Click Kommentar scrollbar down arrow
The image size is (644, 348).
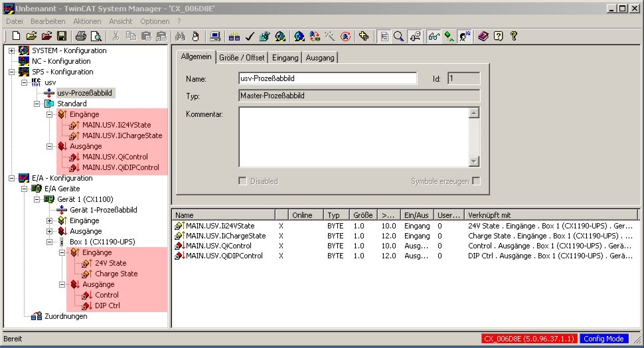(x=474, y=161)
